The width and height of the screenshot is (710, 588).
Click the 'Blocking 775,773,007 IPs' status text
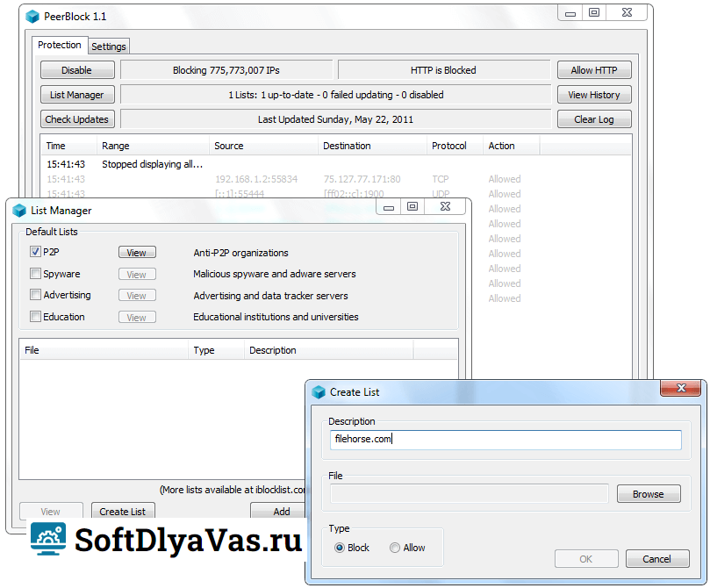[226, 70]
